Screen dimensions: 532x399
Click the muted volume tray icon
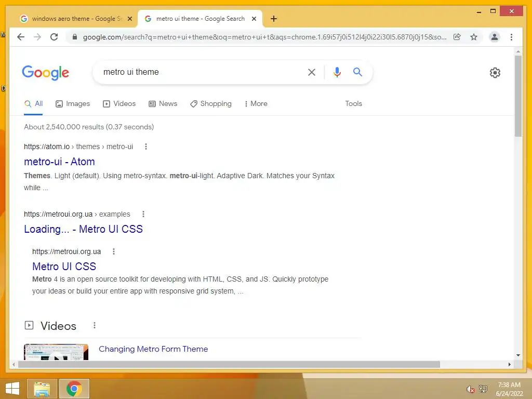coord(470,389)
